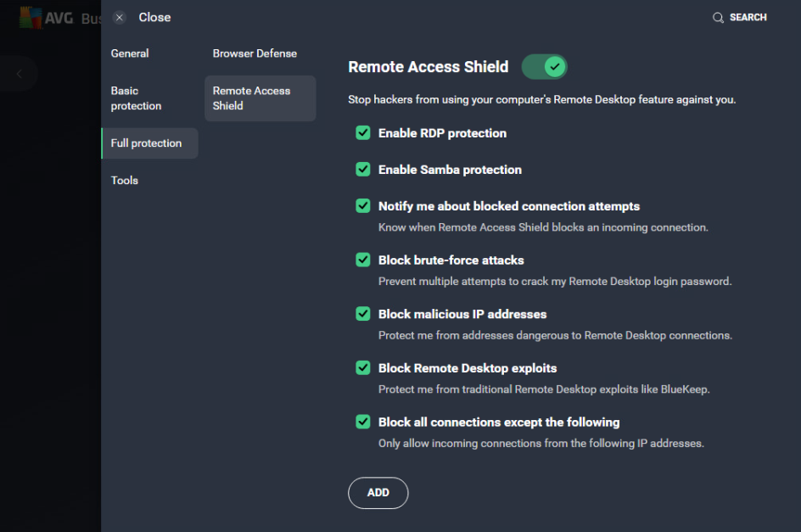Image resolution: width=801 pixels, height=532 pixels.
Task: Open the General settings section
Action: (129, 53)
